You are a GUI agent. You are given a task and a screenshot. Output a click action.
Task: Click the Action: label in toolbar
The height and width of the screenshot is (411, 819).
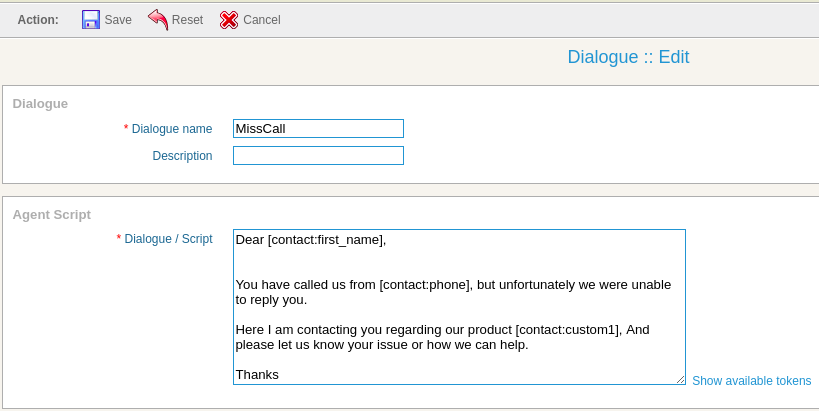(38, 20)
